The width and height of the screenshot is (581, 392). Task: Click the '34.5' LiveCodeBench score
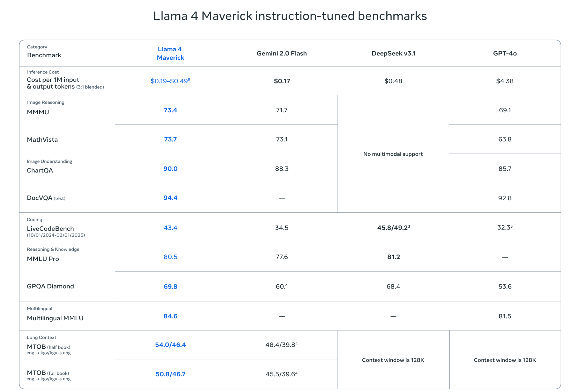(x=282, y=228)
